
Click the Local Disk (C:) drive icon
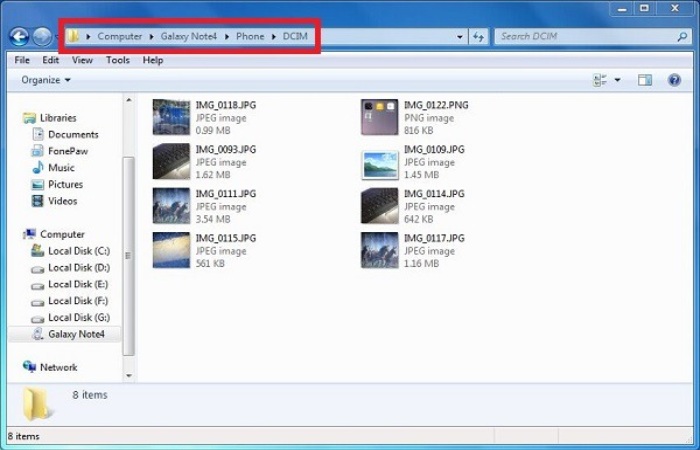coord(38,251)
